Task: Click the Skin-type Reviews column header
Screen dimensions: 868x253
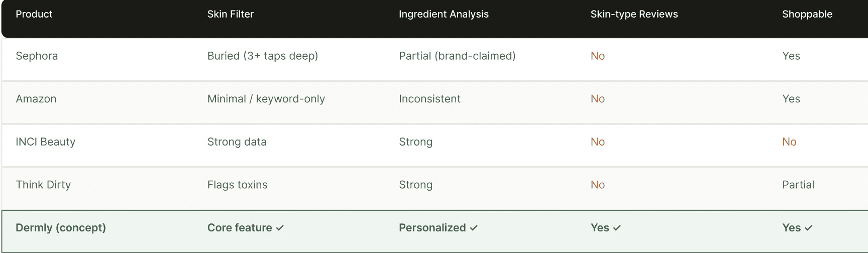Action: click(634, 14)
